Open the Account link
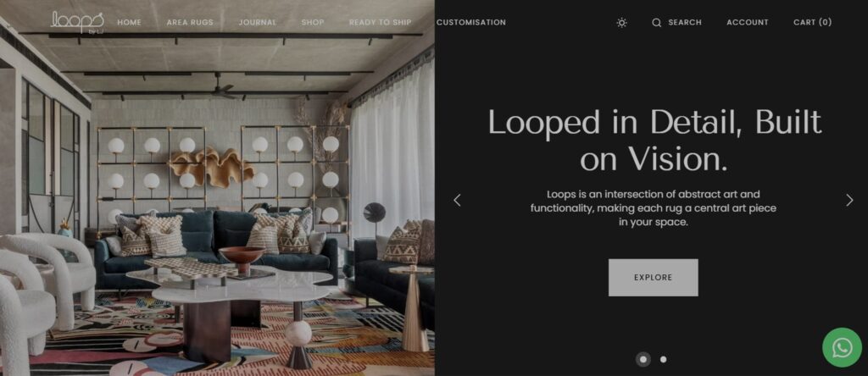 tap(748, 23)
